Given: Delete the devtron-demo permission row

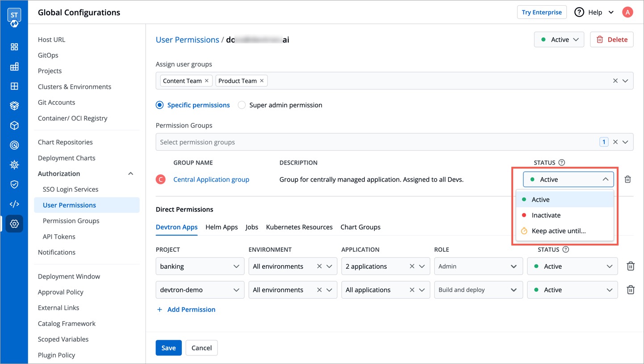Looking at the screenshot, I should [631, 290].
